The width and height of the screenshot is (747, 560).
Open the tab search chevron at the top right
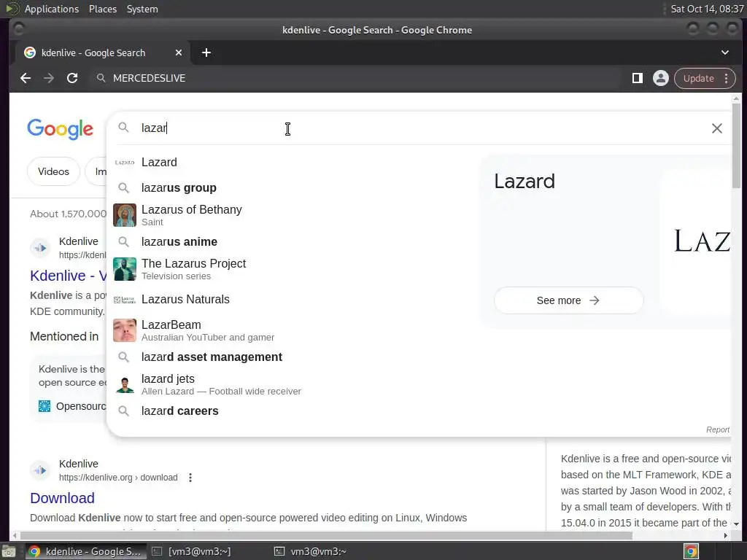[x=724, y=52]
